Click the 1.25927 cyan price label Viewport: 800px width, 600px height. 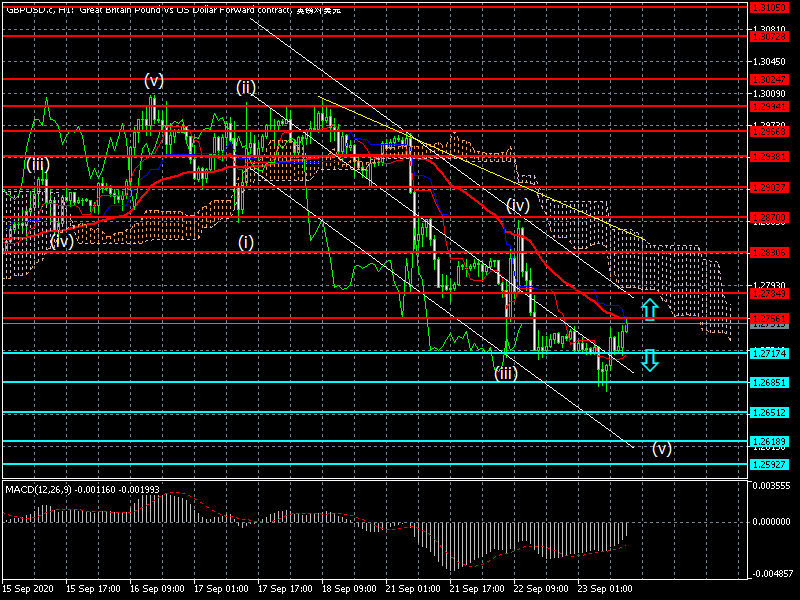769,464
